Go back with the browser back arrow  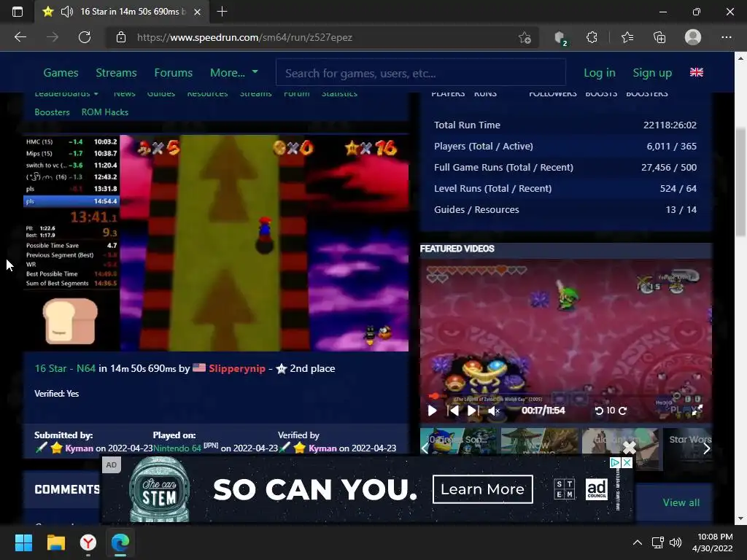pyautogui.click(x=20, y=37)
